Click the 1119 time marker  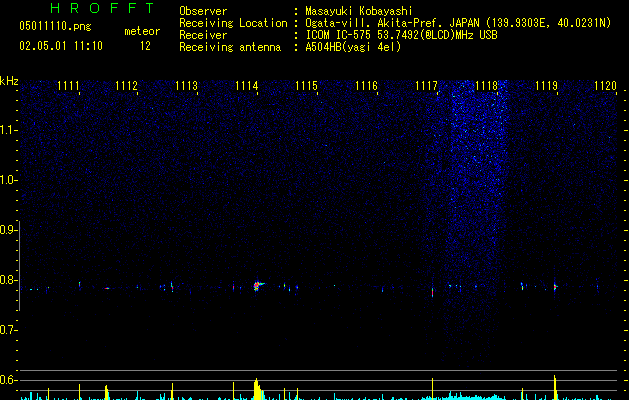[546, 86]
